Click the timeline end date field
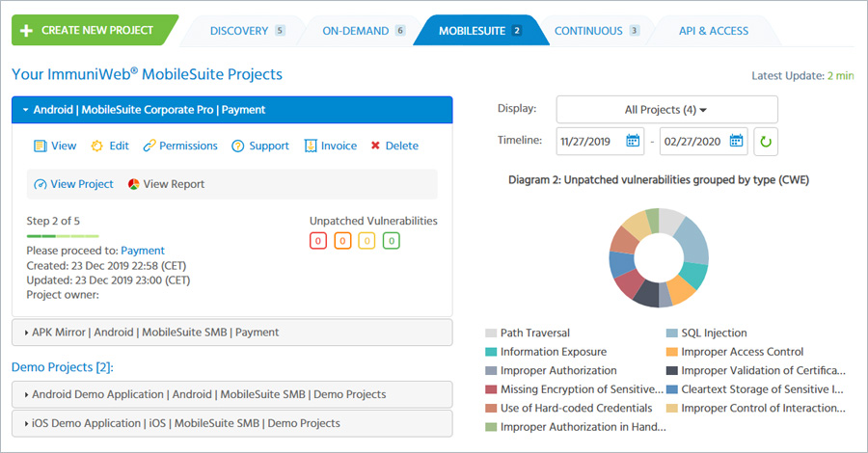The image size is (868, 453). (692, 141)
